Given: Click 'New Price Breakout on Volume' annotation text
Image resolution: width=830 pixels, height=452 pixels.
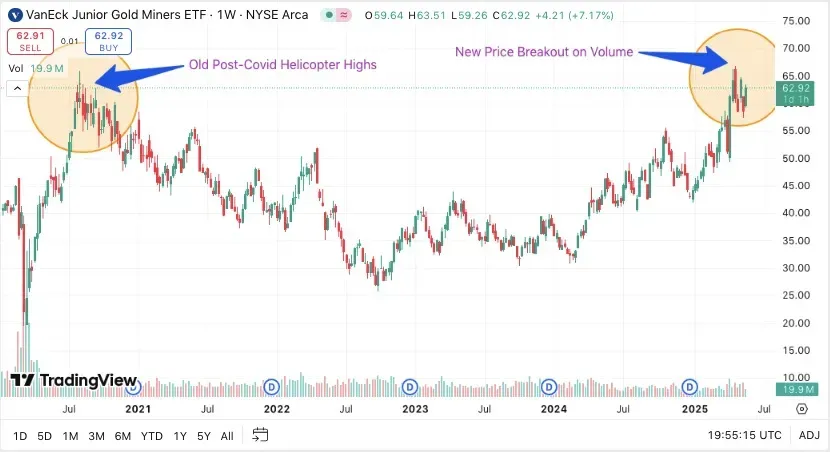Looking at the screenshot, I should coord(544,52).
